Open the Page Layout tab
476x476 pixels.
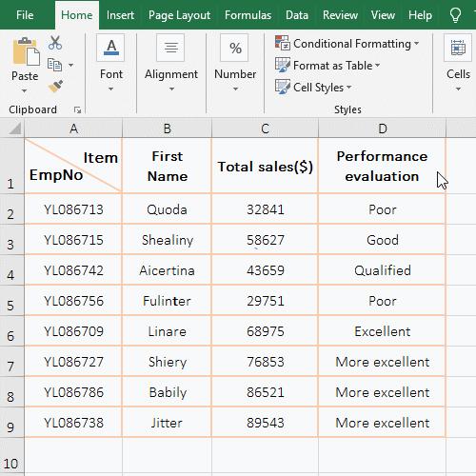[x=179, y=15]
